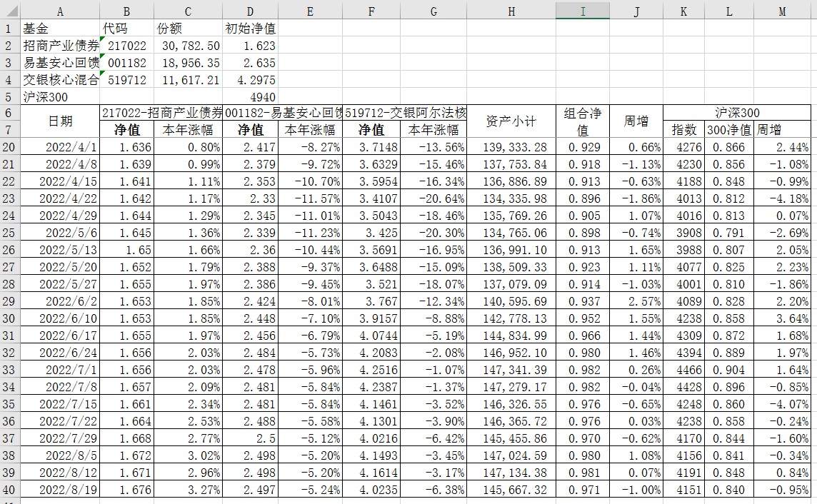
Task: Click header 217022-招商产业债券
Action: (x=161, y=113)
